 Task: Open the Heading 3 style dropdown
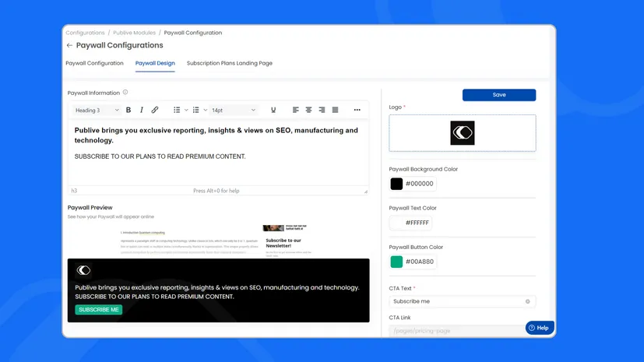tap(97, 111)
